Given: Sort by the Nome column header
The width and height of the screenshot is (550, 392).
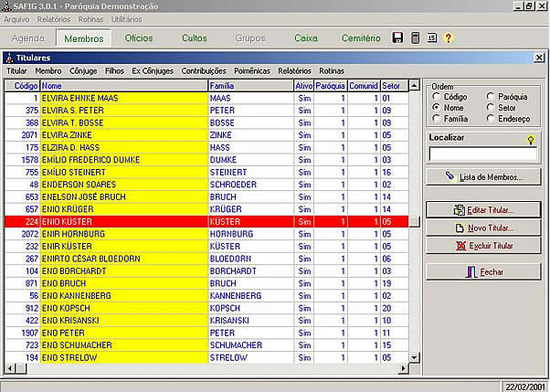Looking at the screenshot, I should click(124, 86).
